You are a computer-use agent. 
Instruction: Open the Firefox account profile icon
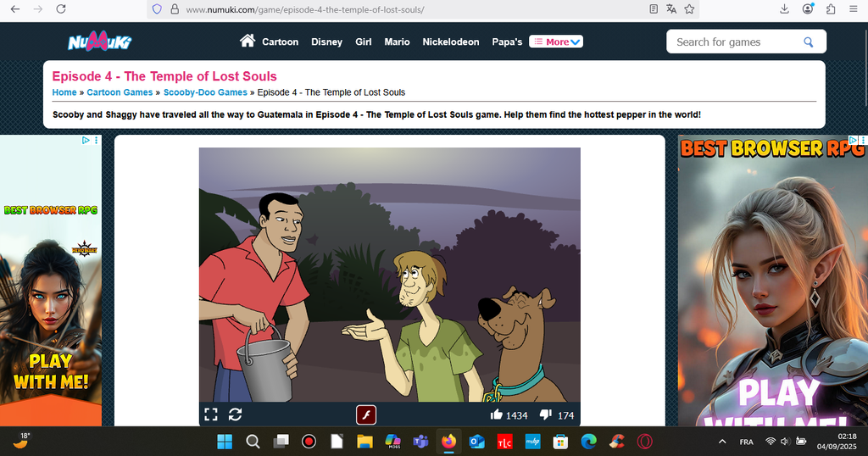point(808,8)
